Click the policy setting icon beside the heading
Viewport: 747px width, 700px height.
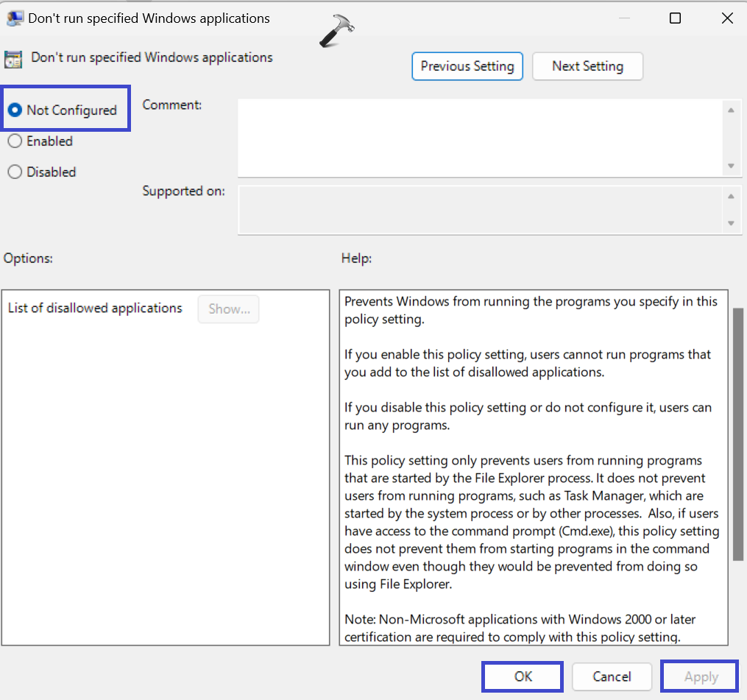pyautogui.click(x=13, y=59)
